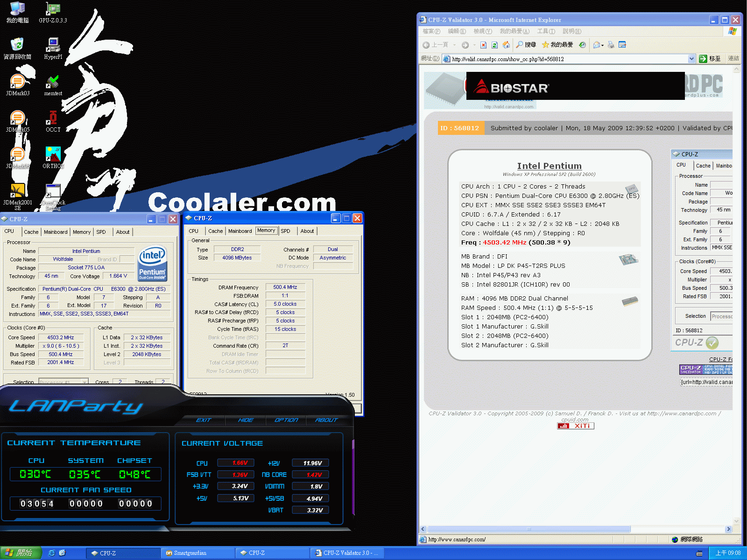Click the 'Intel Pentium' heading on web page
This screenshot has height=560, width=747.
tap(550, 166)
